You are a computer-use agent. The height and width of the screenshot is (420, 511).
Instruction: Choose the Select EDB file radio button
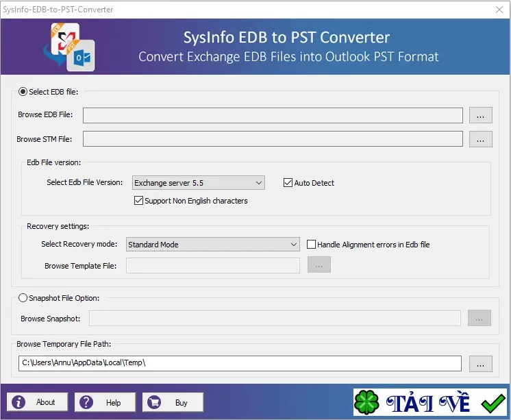(x=23, y=92)
